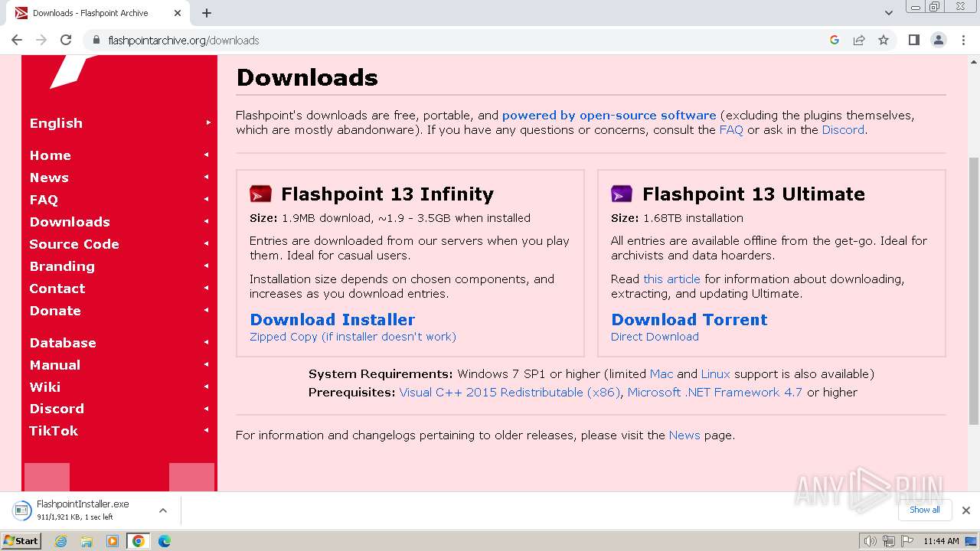Open the Discord sidebar item
980x551 pixels.
119,409
